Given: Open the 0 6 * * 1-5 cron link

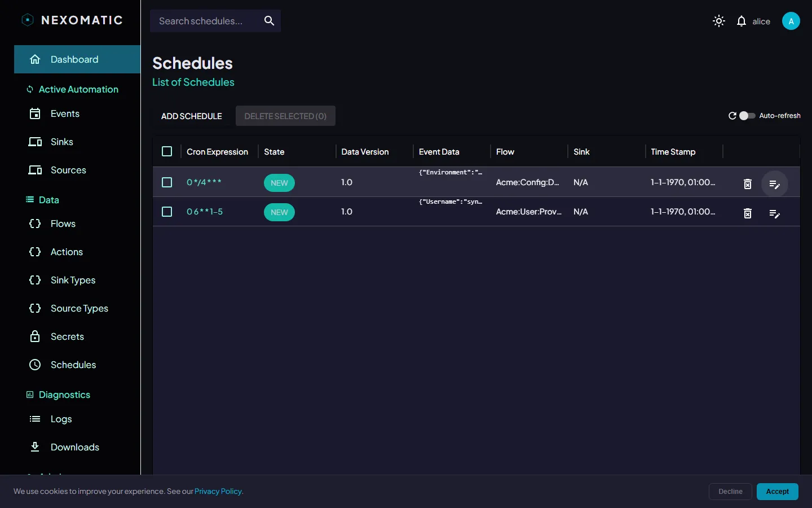Looking at the screenshot, I should (x=205, y=212).
